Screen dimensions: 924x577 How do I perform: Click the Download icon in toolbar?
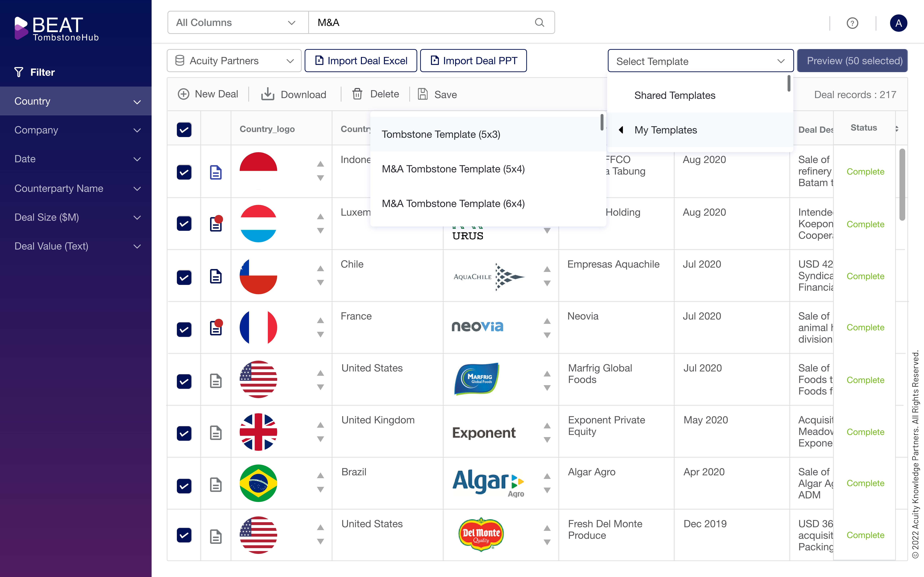(x=268, y=94)
